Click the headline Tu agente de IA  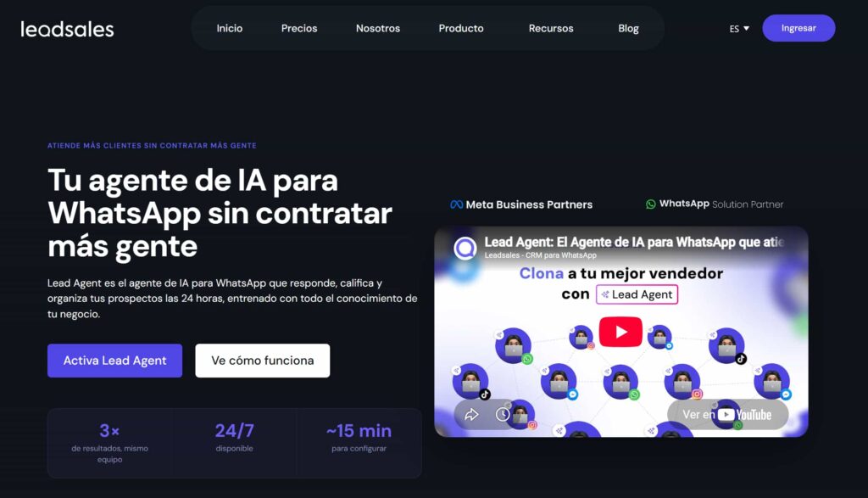pyautogui.click(x=220, y=213)
